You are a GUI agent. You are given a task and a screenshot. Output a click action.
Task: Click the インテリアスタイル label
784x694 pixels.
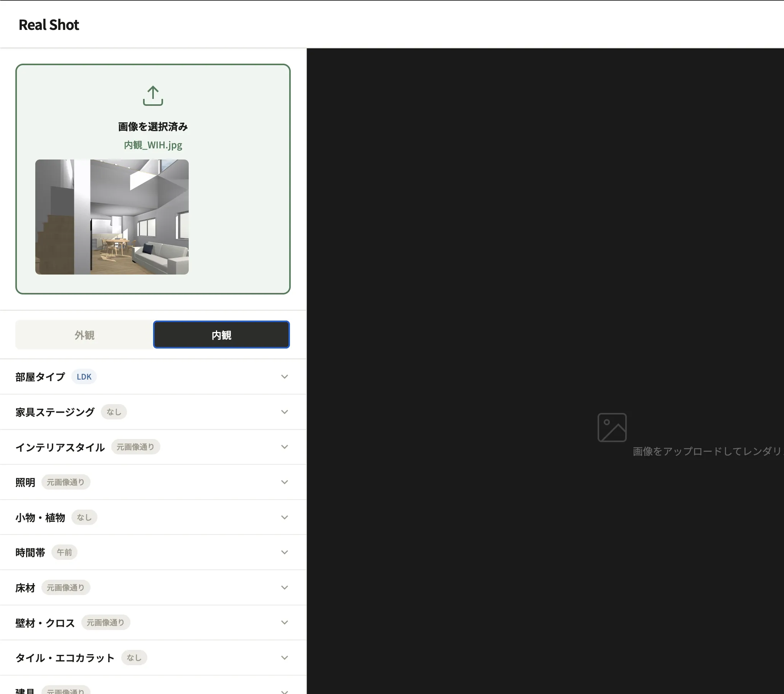(x=60, y=447)
